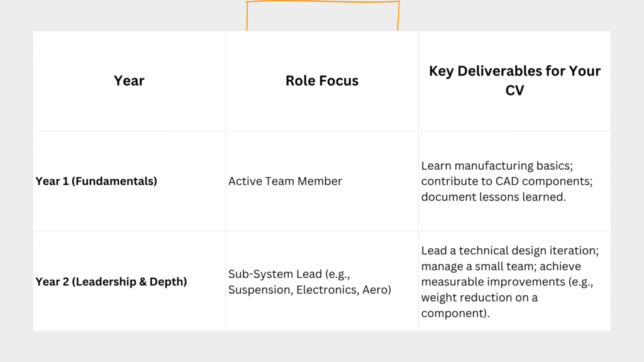Click the bold "CV" word in header
Screen dimensions: 644x362
coord(514,90)
